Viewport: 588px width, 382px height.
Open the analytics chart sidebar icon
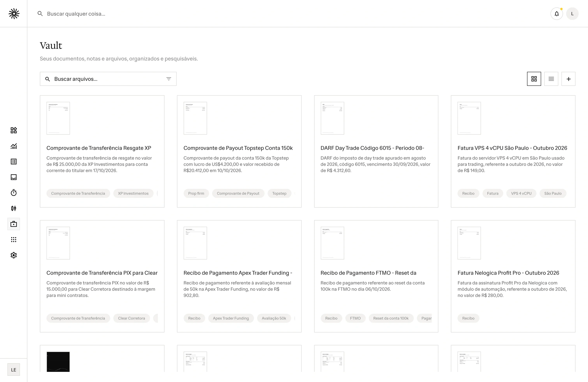tap(14, 146)
